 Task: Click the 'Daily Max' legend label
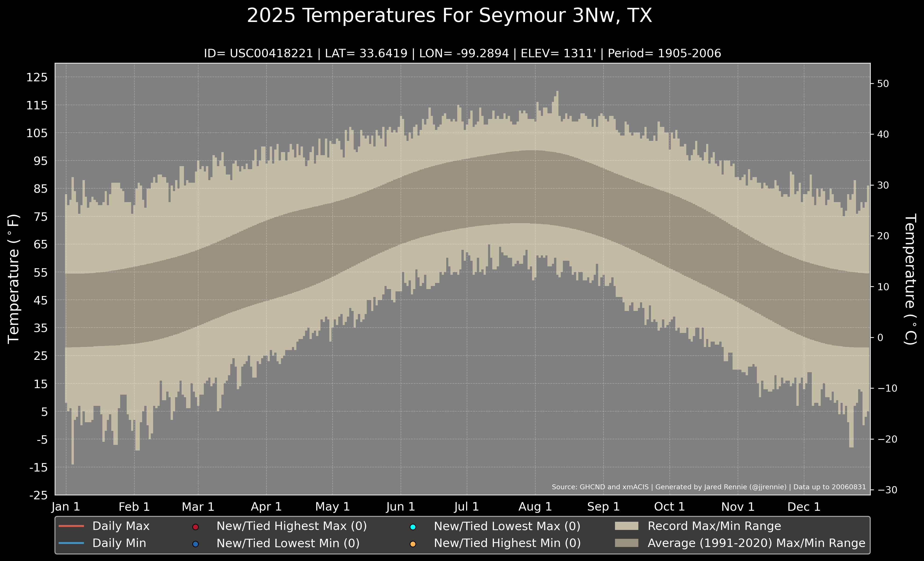point(121,526)
